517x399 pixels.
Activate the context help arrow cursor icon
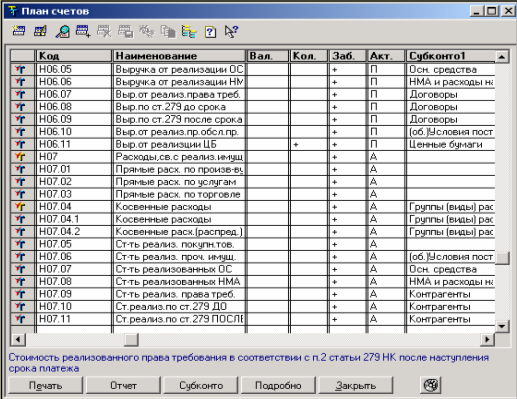coord(231,31)
